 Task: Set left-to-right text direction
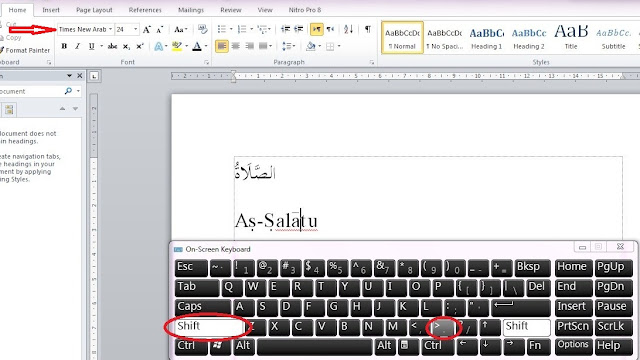pos(316,29)
